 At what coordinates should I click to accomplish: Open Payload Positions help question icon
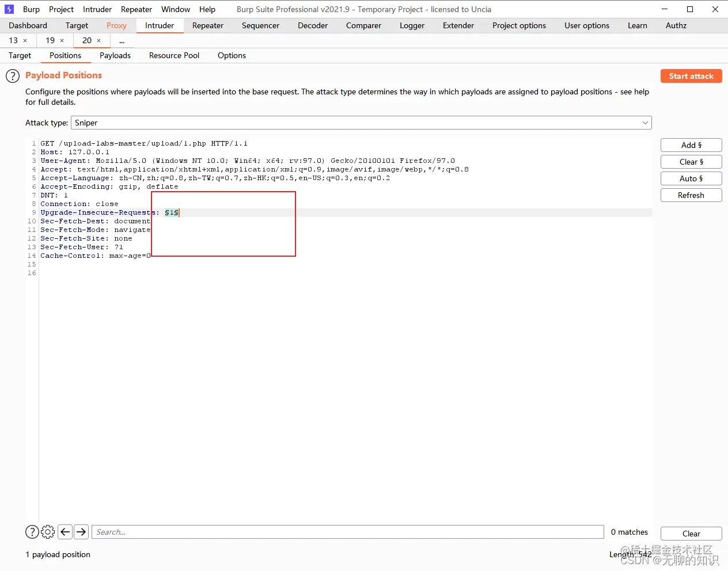13,76
